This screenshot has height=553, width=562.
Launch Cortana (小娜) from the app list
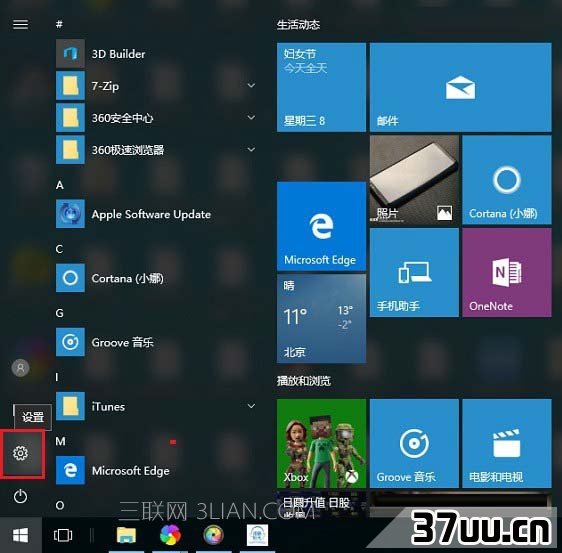point(156,278)
